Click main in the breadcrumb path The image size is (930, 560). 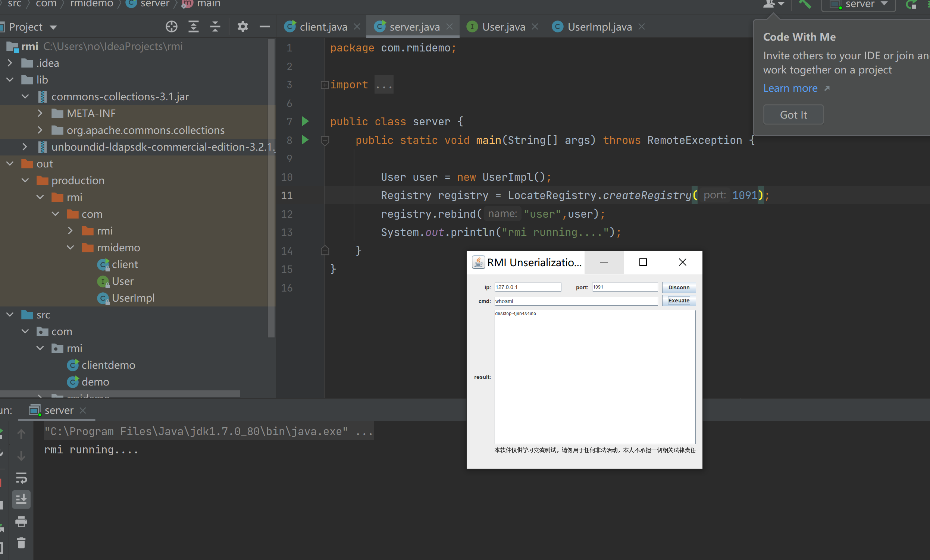(208, 4)
